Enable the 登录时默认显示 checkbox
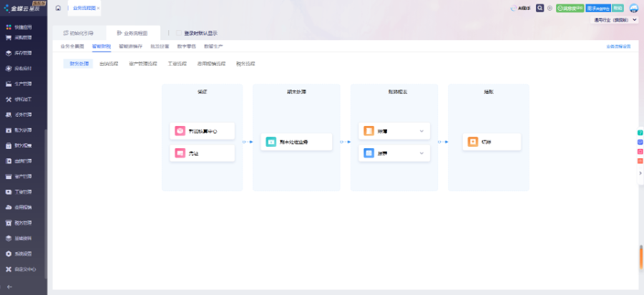The width and height of the screenshot is (644, 295). pyautogui.click(x=178, y=33)
